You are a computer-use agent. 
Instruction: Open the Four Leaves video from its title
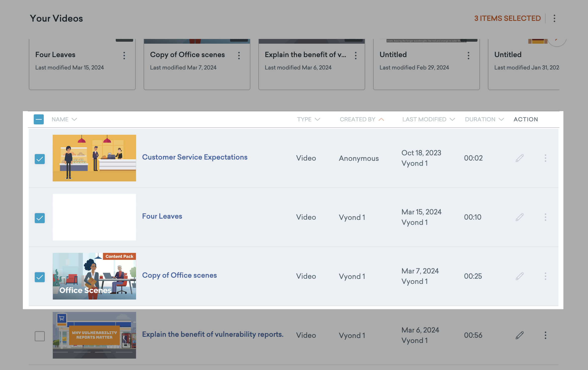tap(162, 216)
